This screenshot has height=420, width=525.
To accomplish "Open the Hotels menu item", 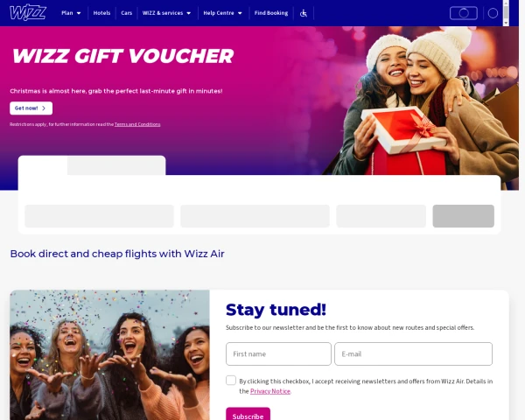I will click(101, 13).
